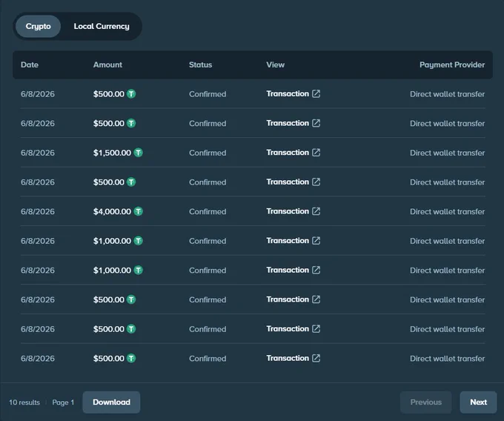Go to the Next page of results
The width and height of the screenshot is (504, 421).
[478, 402]
